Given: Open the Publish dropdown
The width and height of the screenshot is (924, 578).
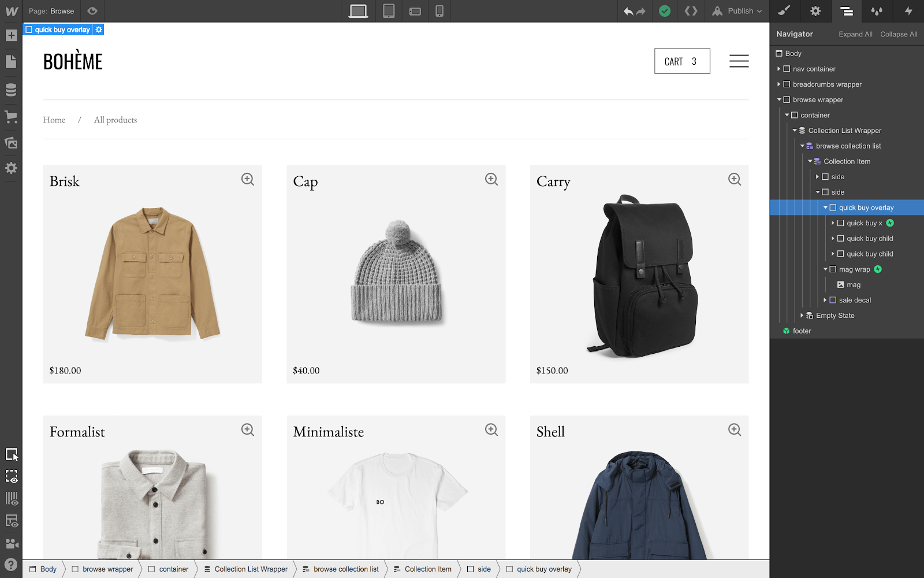Looking at the screenshot, I should pos(737,11).
